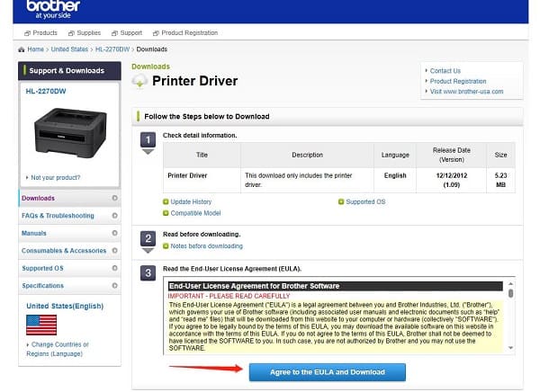Click the 5.23 MB size cell
The image size is (540, 392).
tap(500, 181)
